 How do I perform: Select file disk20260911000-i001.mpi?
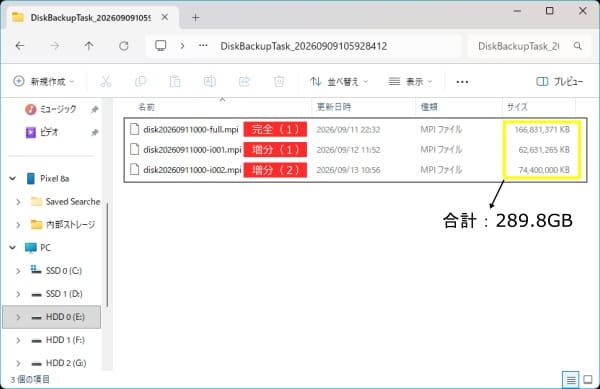point(192,150)
